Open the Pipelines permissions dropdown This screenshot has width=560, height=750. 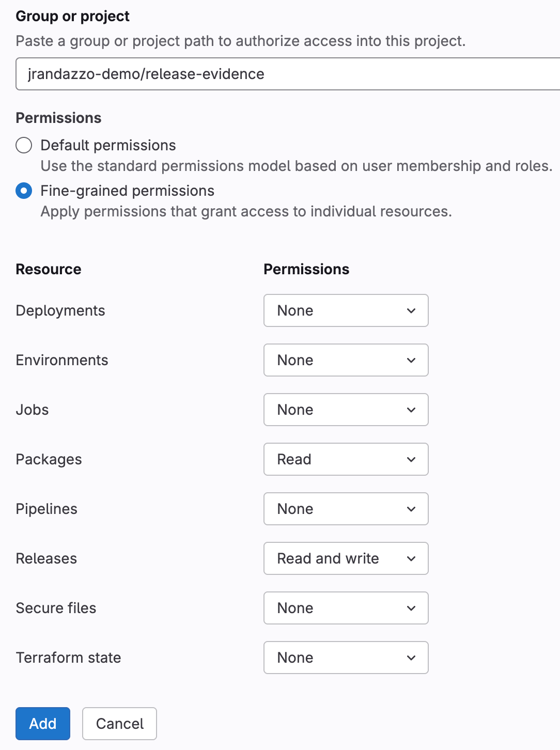click(345, 509)
